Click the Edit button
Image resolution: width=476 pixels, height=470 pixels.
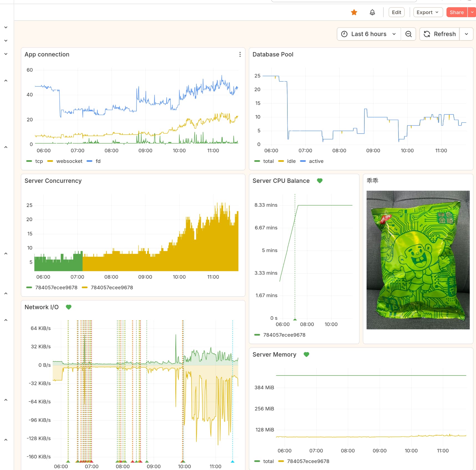[x=396, y=12]
